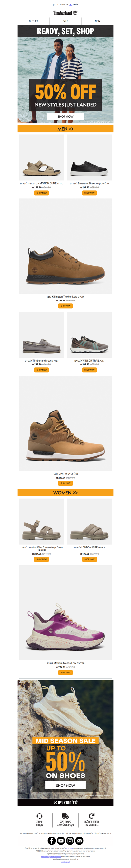Open the NEW tab
The image size is (131, 868).
(x=97, y=21)
